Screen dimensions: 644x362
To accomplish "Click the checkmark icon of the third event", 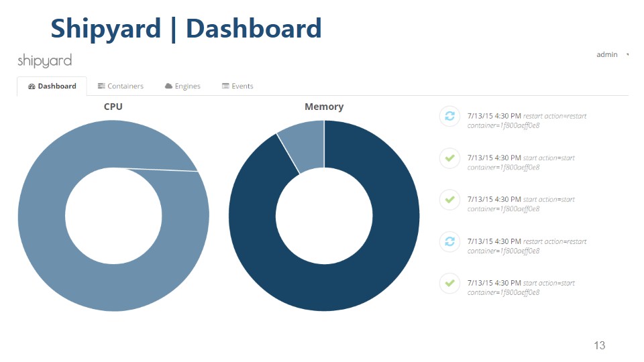I will [449, 200].
